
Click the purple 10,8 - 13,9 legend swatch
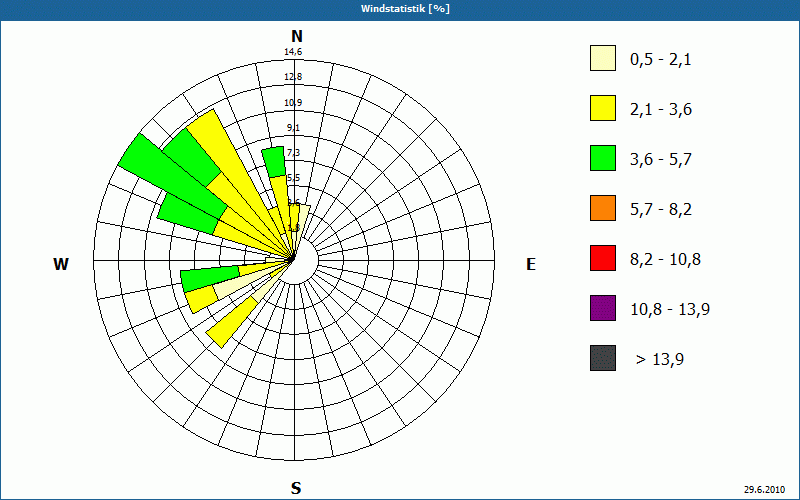coord(603,308)
